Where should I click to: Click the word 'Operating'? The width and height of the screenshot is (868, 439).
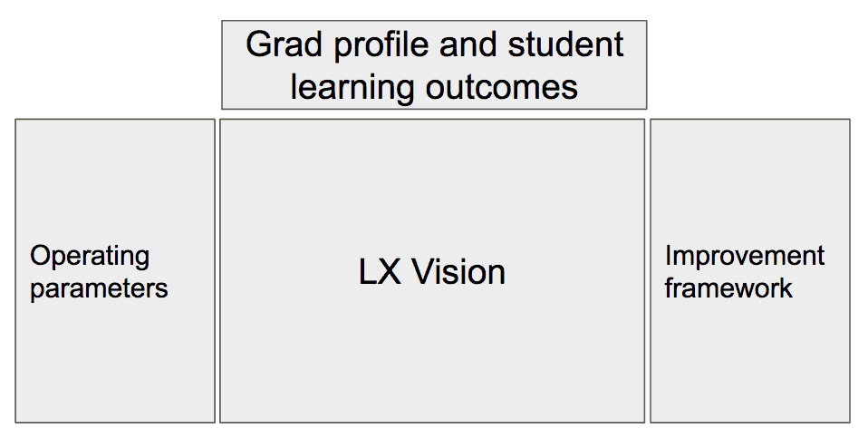(90, 258)
